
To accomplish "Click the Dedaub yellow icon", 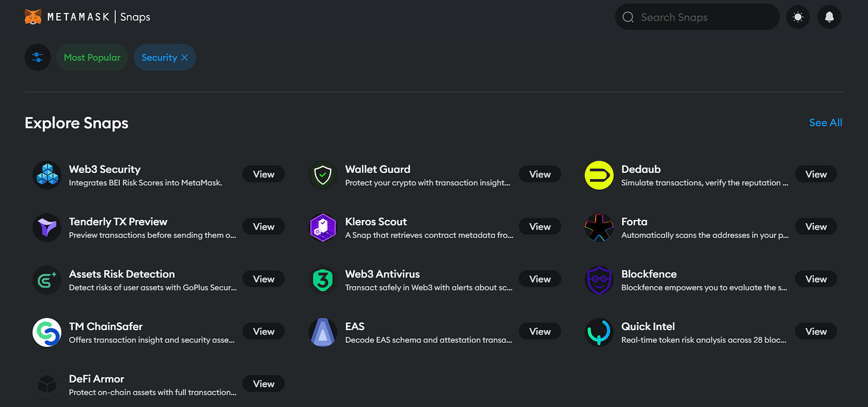I will pos(599,175).
